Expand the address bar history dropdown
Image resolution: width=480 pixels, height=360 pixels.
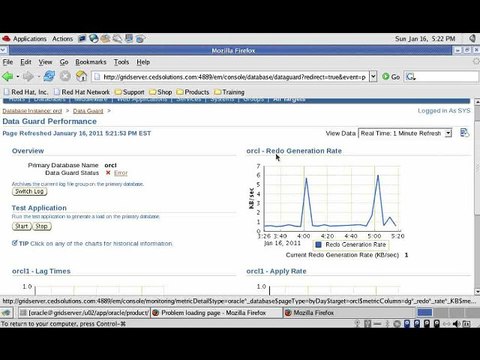pos(373,77)
